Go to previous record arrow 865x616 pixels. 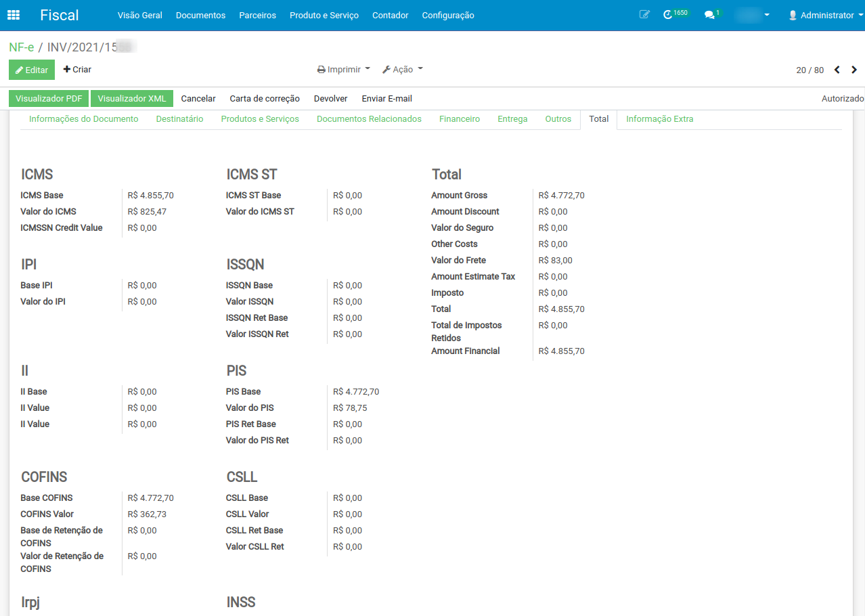[x=837, y=70]
